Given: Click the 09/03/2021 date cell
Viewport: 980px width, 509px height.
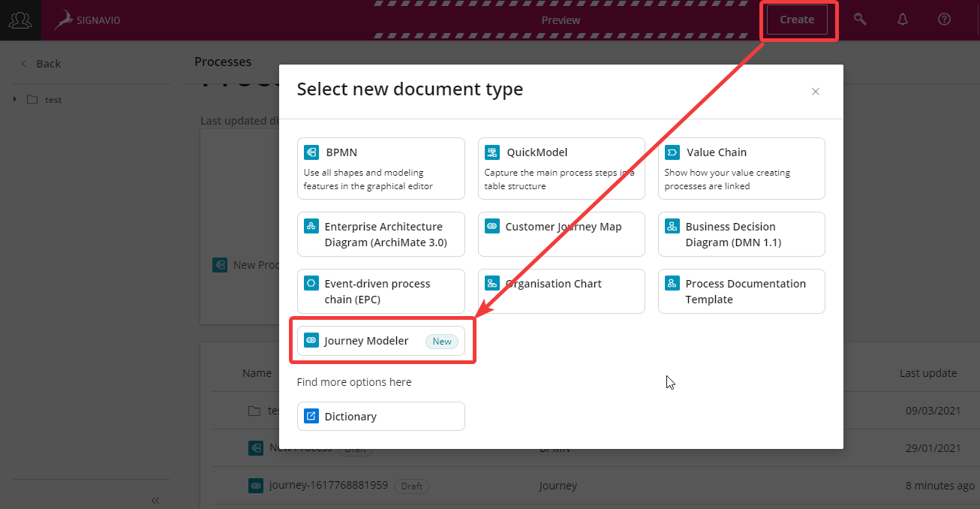Looking at the screenshot, I should pyautogui.click(x=933, y=411).
